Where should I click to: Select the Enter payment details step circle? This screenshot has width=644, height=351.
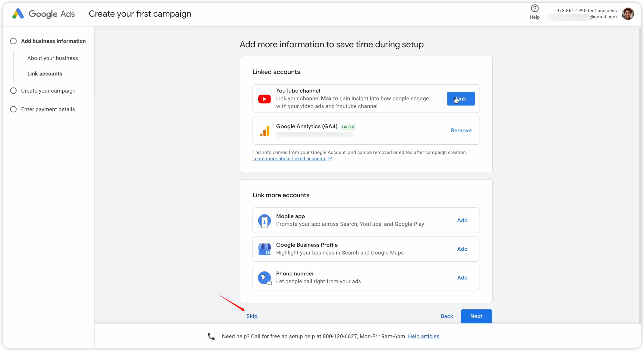pyautogui.click(x=13, y=109)
